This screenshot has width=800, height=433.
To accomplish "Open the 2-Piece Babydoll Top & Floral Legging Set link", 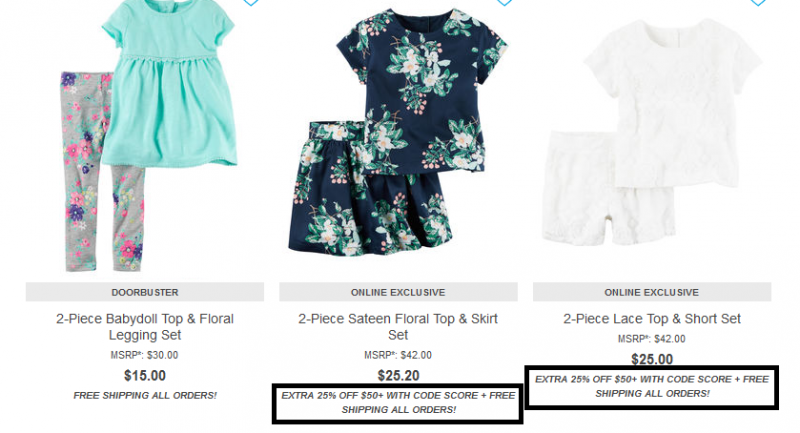I will click(x=145, y=327).
